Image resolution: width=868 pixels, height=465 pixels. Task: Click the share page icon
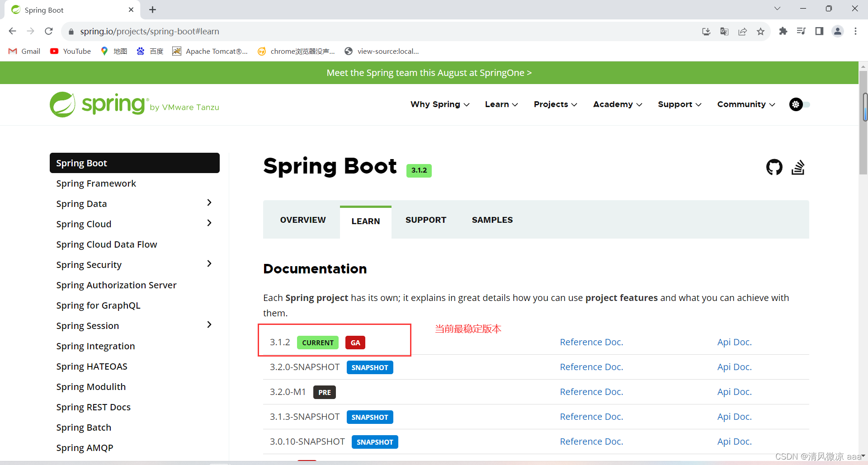tap(742, 31)
